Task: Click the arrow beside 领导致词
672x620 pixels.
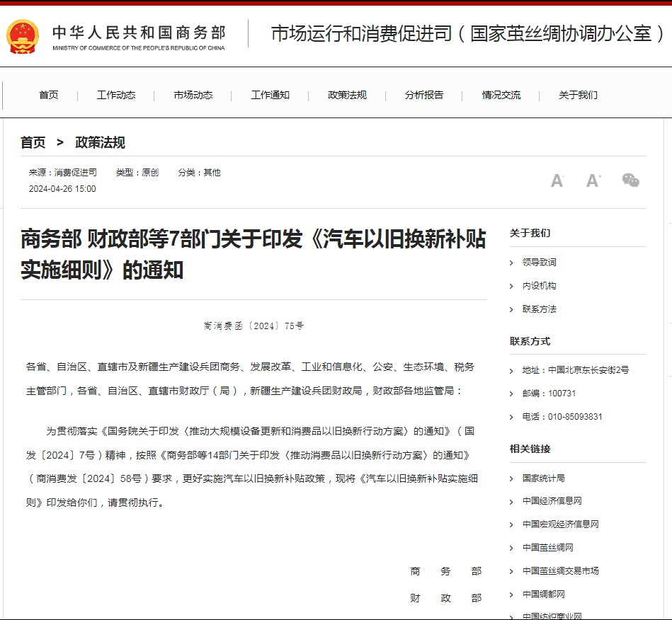Action: pyautogui.click(x=511, y=263)
